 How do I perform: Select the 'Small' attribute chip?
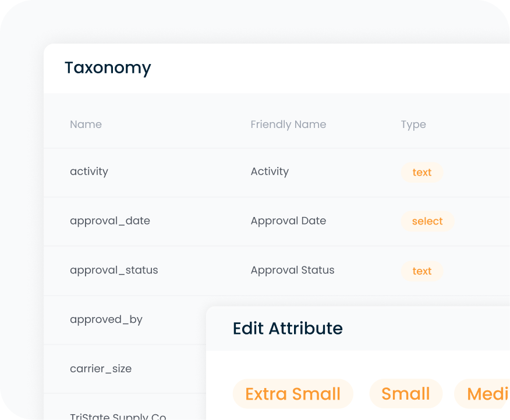pos(406,394)
